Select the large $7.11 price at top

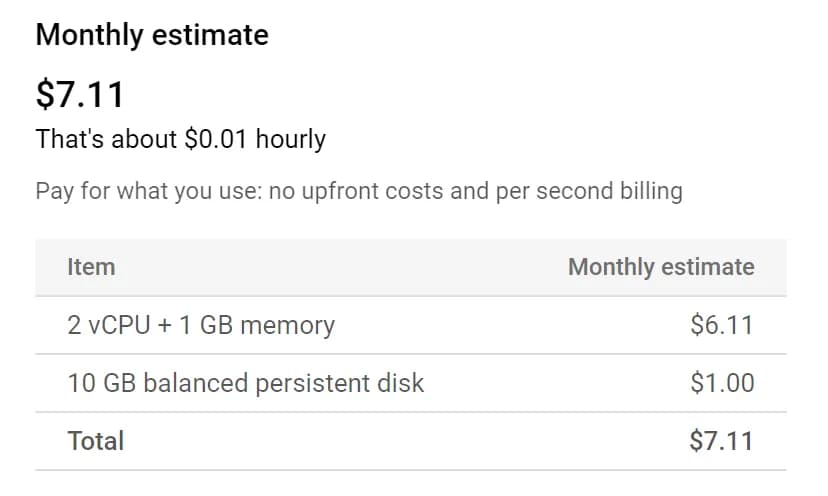click(x=80, y=95)
